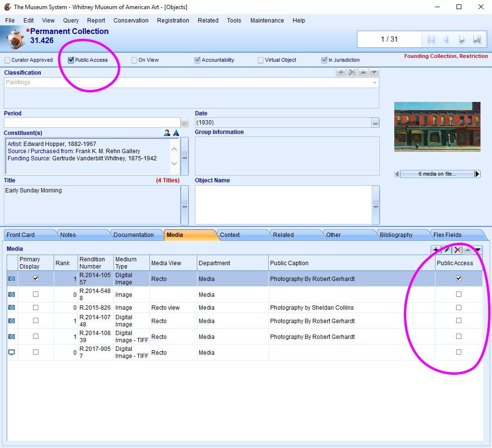Go to previous record arrow
The image size is (492, 448).
[446, 40]
